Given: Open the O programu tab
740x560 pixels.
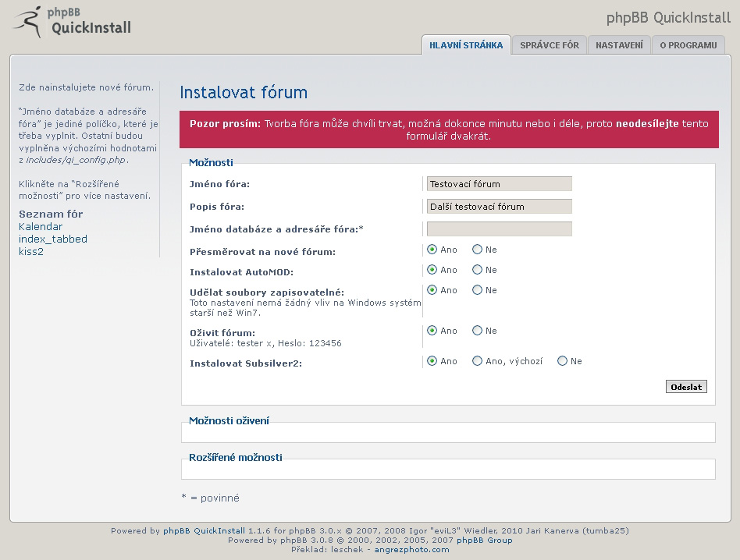Looking at the screenshot, I should 688,45.
